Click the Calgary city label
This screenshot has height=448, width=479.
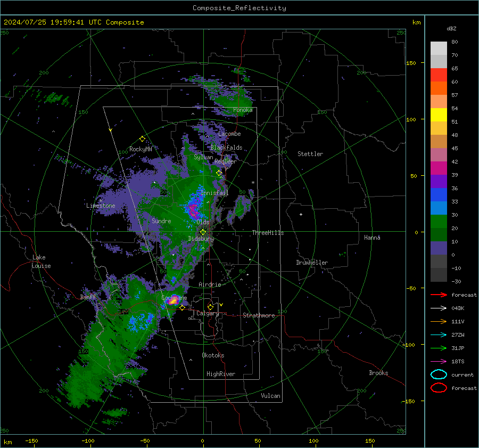[208, 313]
